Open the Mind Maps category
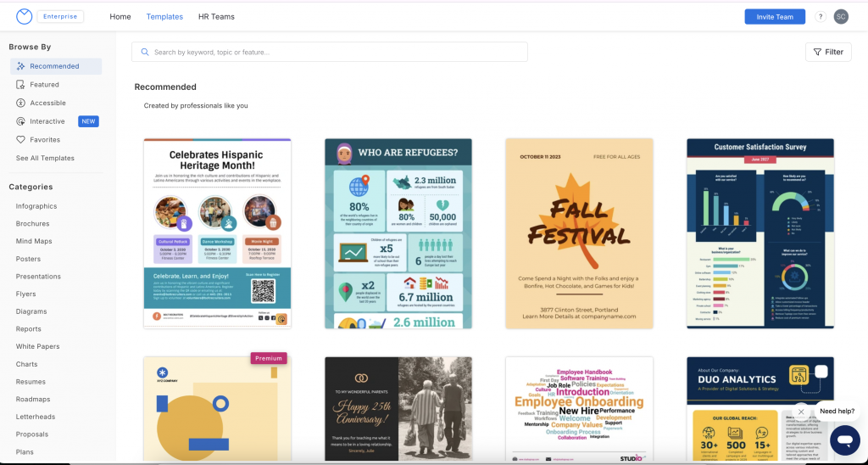868x465 pixels. click(34, 242)
